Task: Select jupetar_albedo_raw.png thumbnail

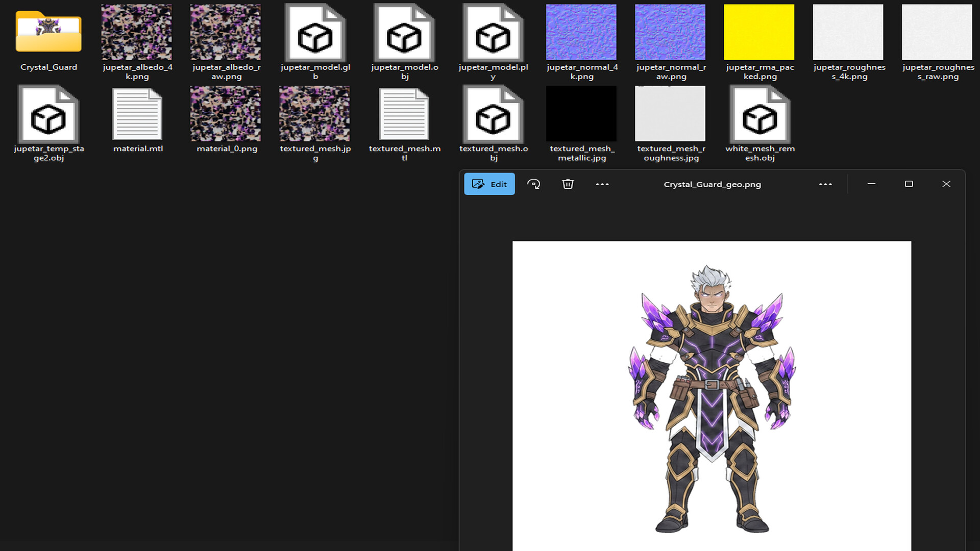Action: (226, 32)
